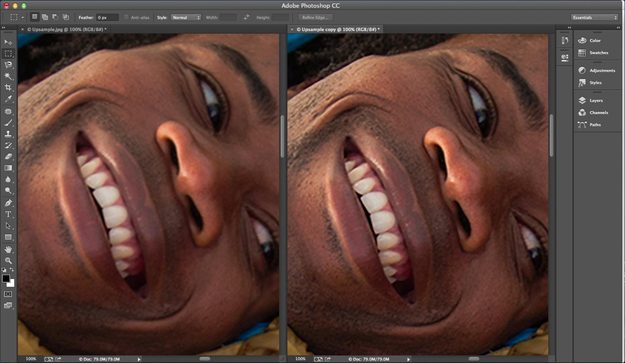The height and width of the screenshot is (363, 625).
Task: Close the Upsample copy document tab
Action: [292, 29]
